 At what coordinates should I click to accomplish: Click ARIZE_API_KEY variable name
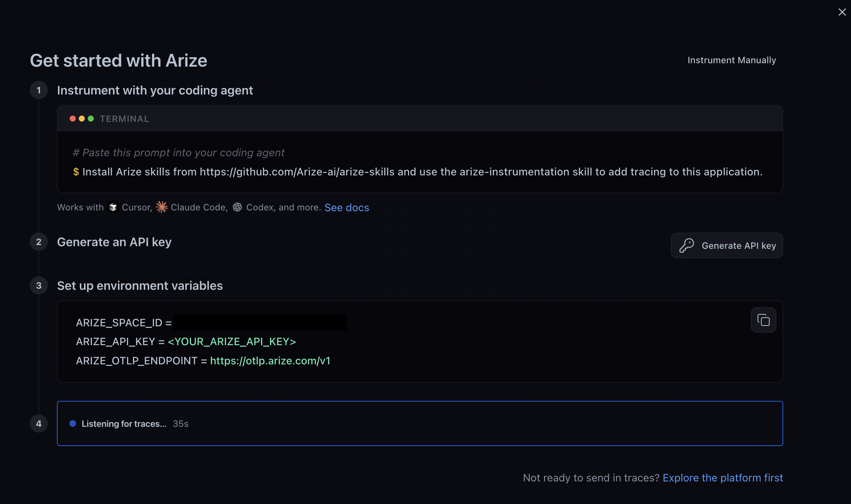[x=116, y=341]
